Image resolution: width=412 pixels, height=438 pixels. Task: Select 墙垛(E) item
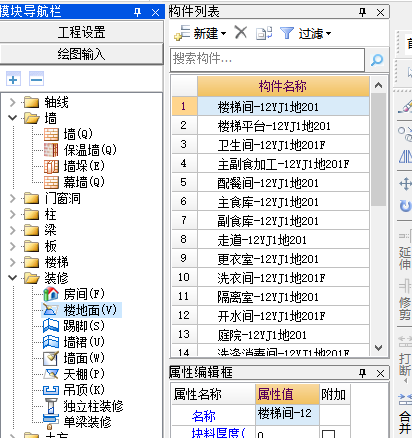[74, 166]
